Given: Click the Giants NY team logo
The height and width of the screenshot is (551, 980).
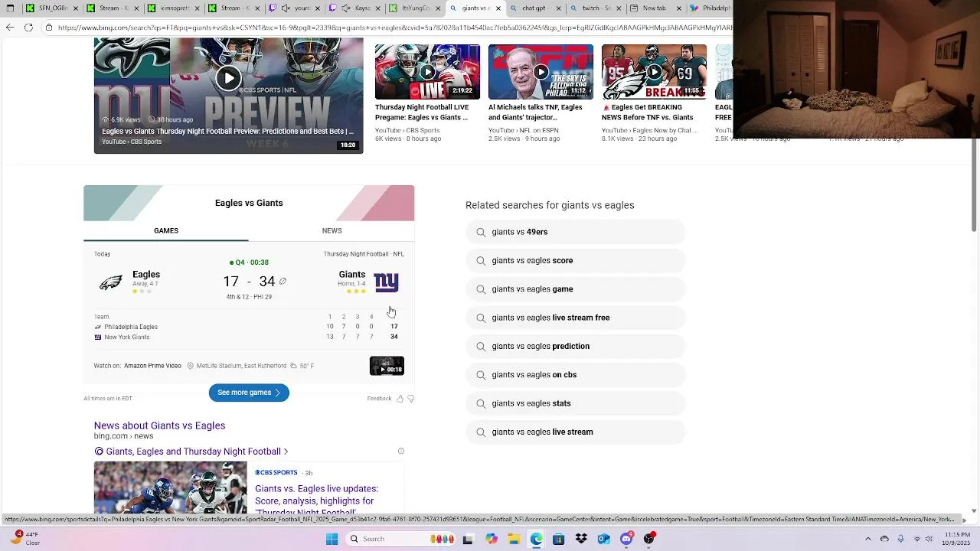Looking at the screenshot, I should click(386, 282).
